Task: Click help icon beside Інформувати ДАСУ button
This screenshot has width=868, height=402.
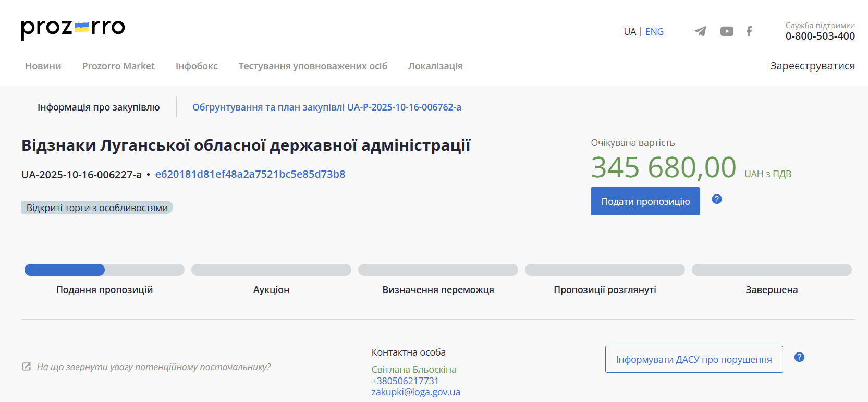Action: pos(799,357)
